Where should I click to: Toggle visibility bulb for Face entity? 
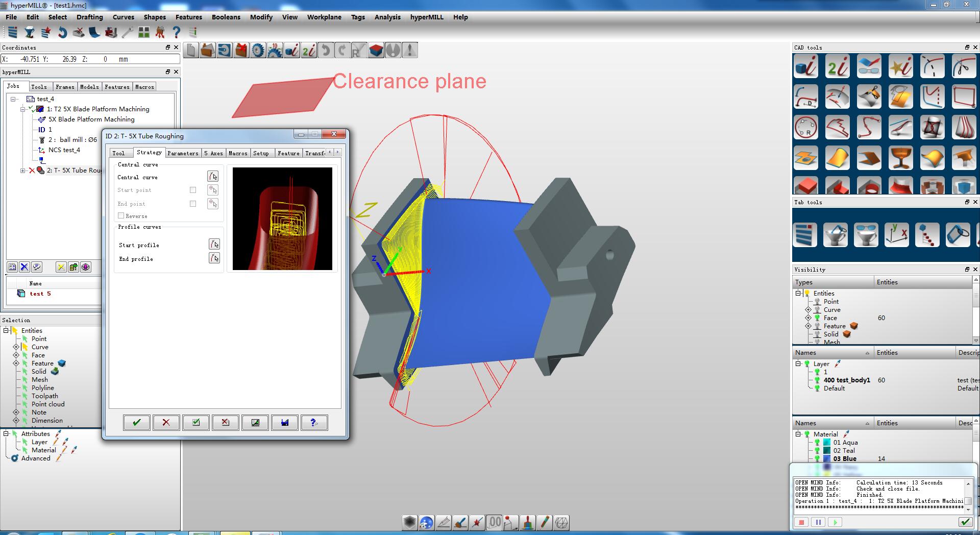(817, 318)
